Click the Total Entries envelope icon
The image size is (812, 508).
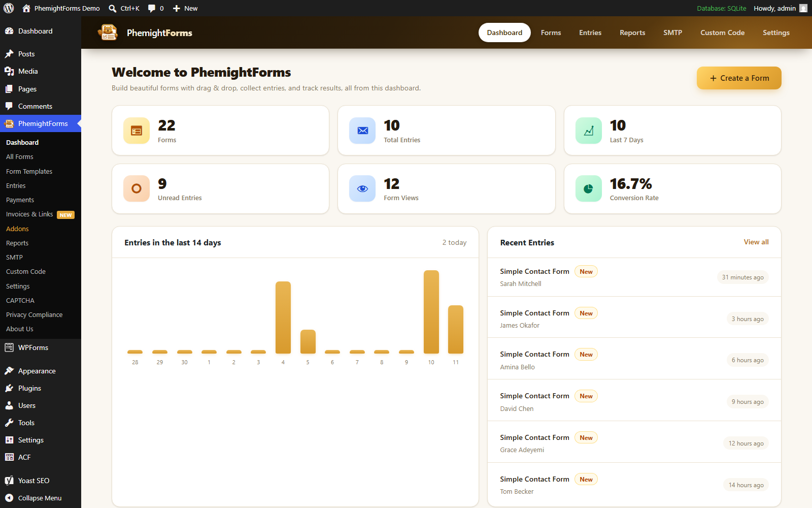click(362, 131)
